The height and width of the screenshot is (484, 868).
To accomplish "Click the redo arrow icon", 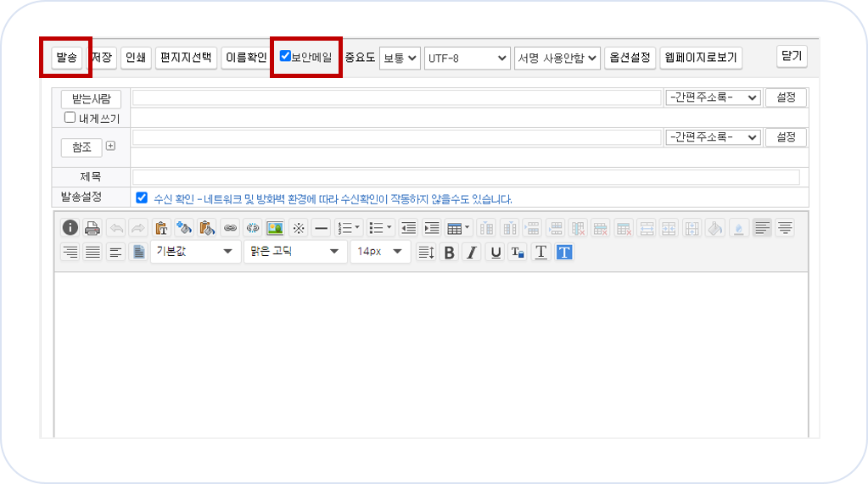I will tap(137, 228).
